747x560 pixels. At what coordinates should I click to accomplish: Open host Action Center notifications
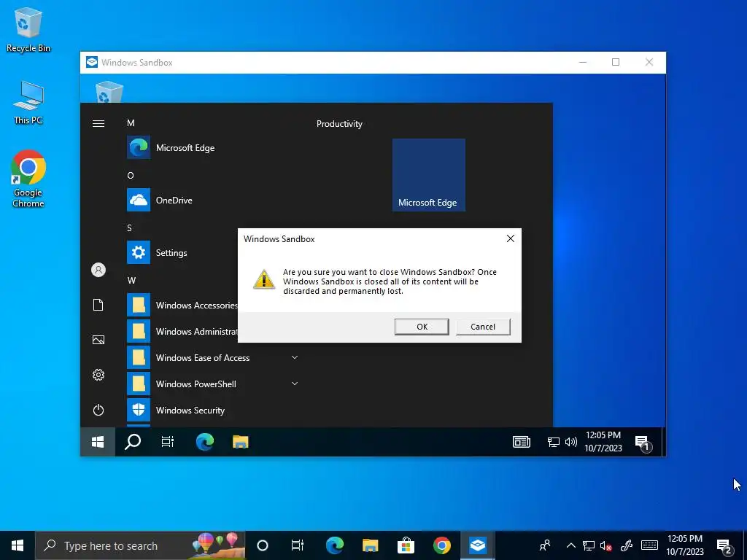coord(724,546)
